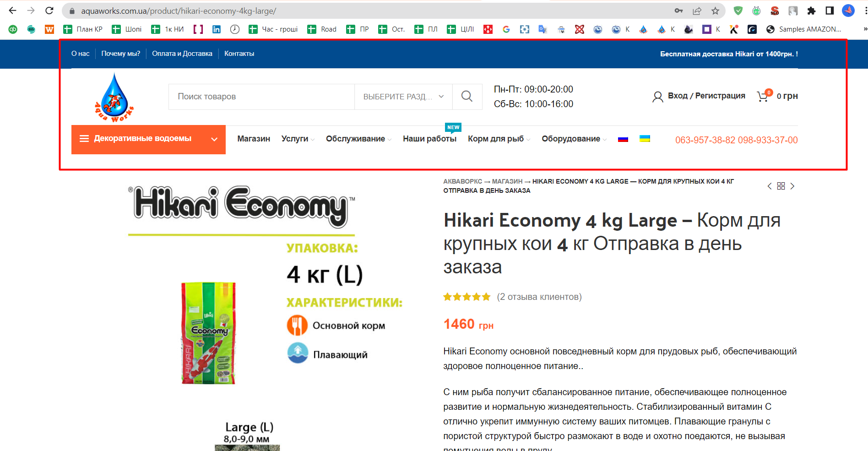
Task: Open the Магазин menu item
Action: click(x=254, y=139)
